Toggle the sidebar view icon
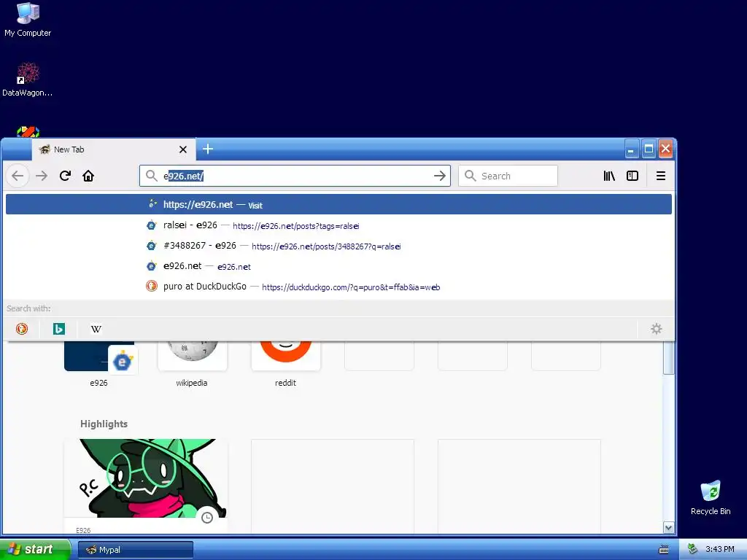747x560 pixels. (632, 176)
